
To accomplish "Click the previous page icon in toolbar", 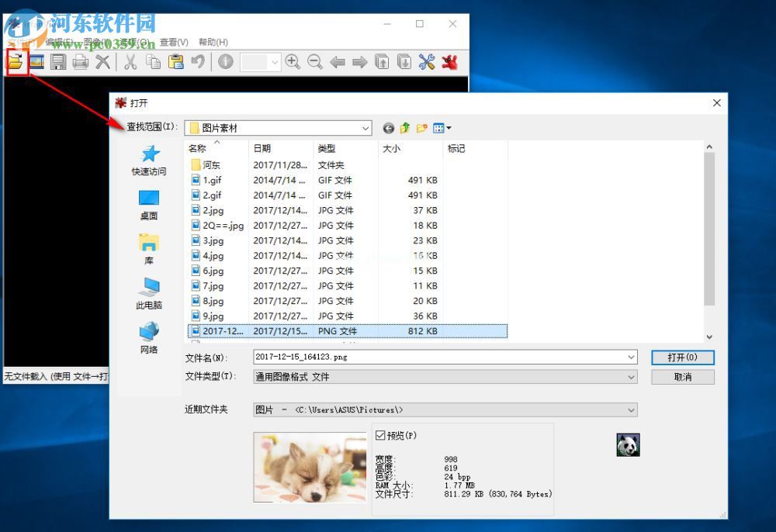I will coord(382,62).
